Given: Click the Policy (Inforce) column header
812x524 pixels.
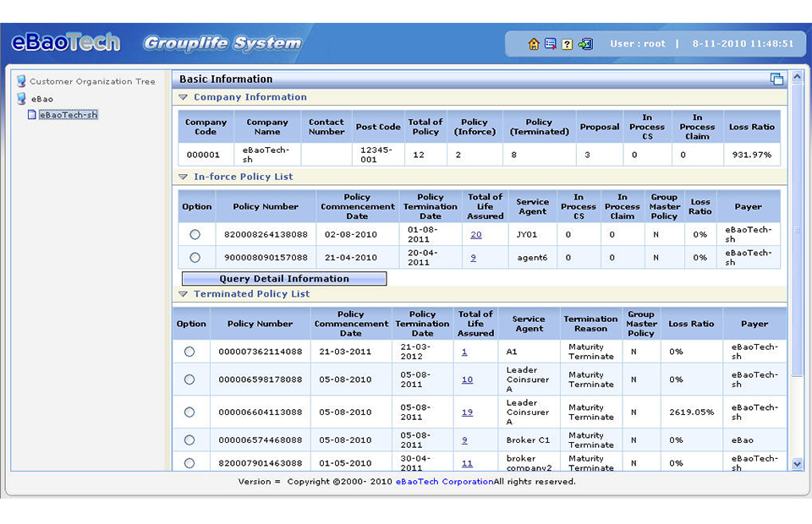Looking at the screenshot, I should pyautogui.click(x=475, y=127).
